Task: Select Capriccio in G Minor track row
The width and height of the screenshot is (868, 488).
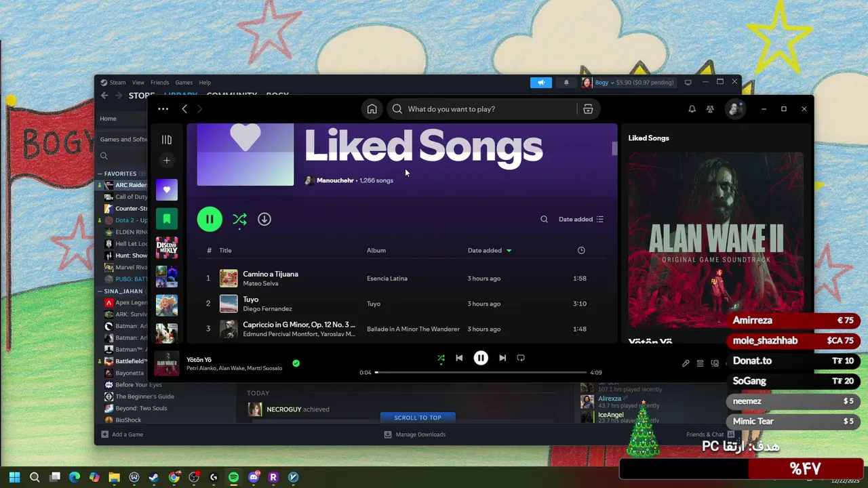Action: (x=400, y=329)
